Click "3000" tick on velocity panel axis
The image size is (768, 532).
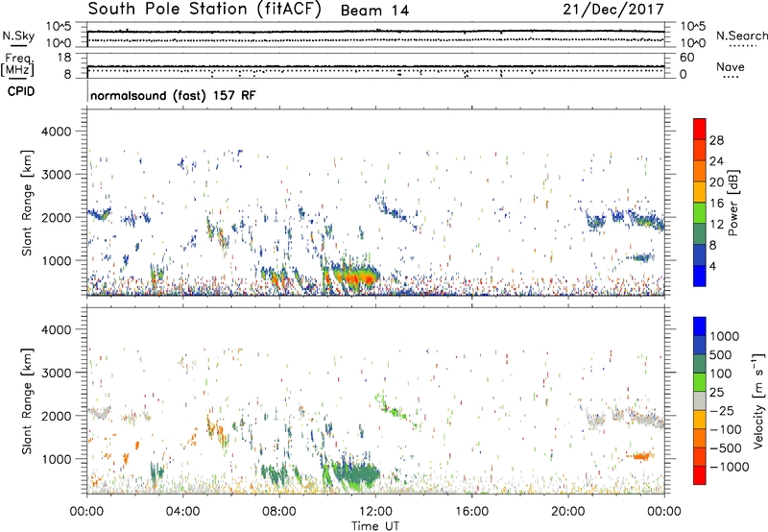(56, 373)
